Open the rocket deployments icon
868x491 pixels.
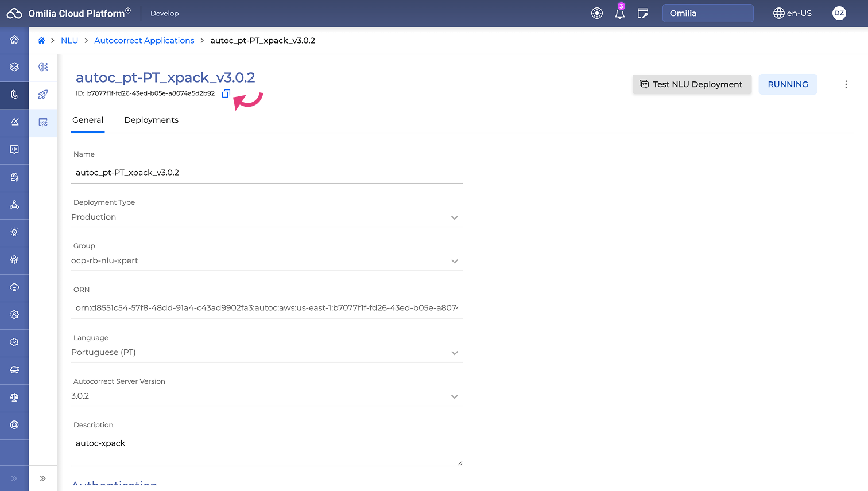click(43, 95)
